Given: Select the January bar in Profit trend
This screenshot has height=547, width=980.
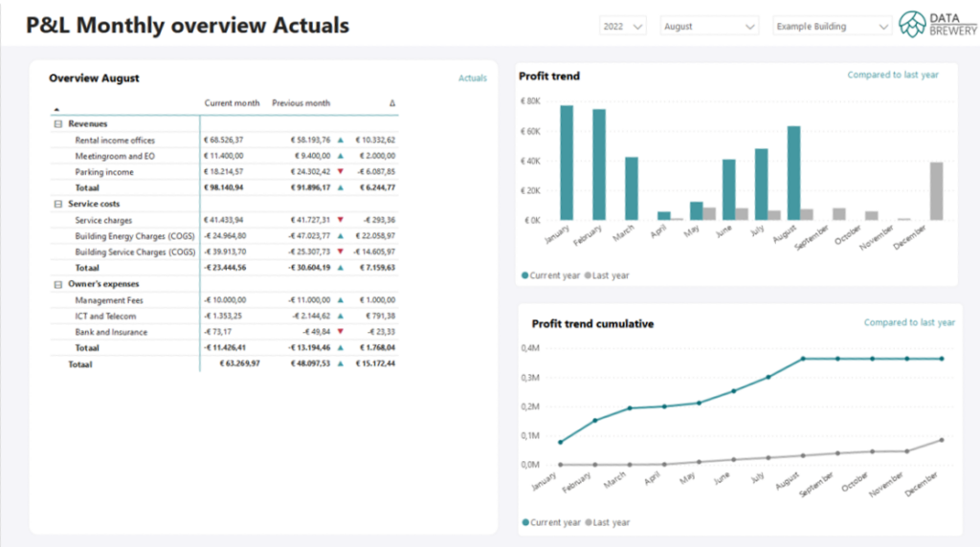Looking at the screenshot, I should click(x=567, y=163).
